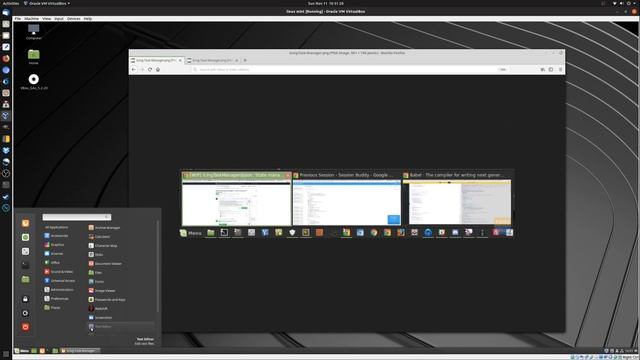The height and width of the screenshot is (360, 640).
Task: Launch Calculator from menu list
Action: [x=99, y=237]
